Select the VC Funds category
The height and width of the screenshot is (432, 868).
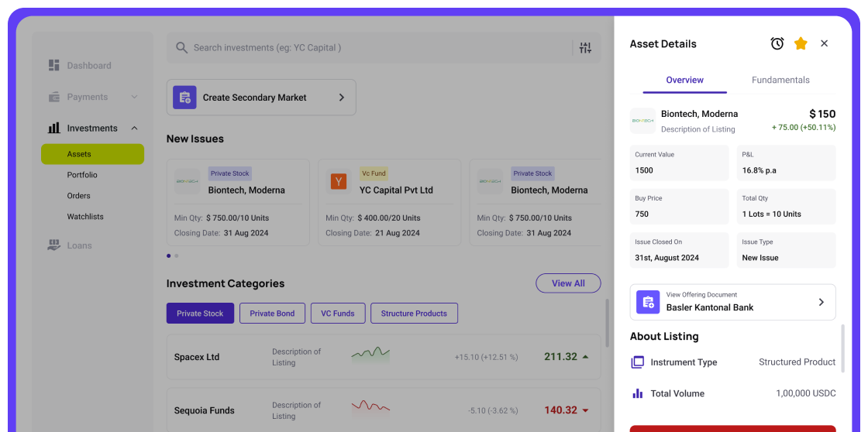(338, 313)
